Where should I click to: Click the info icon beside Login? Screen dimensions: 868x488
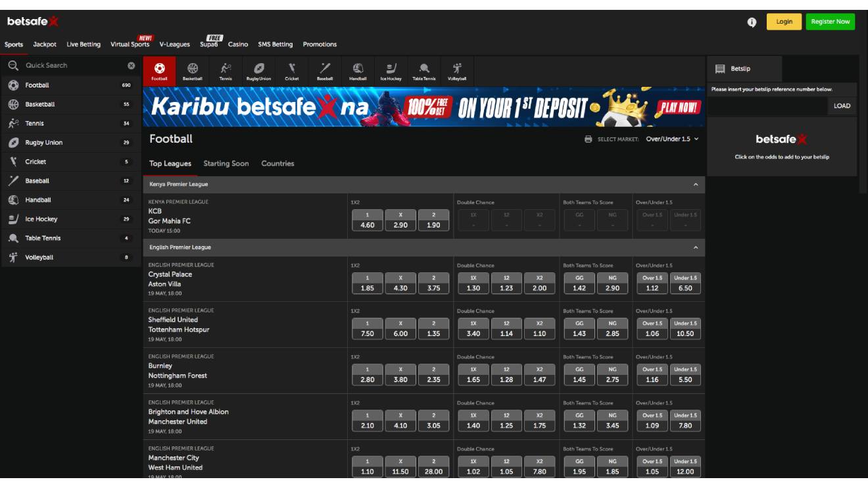(752, 22)
